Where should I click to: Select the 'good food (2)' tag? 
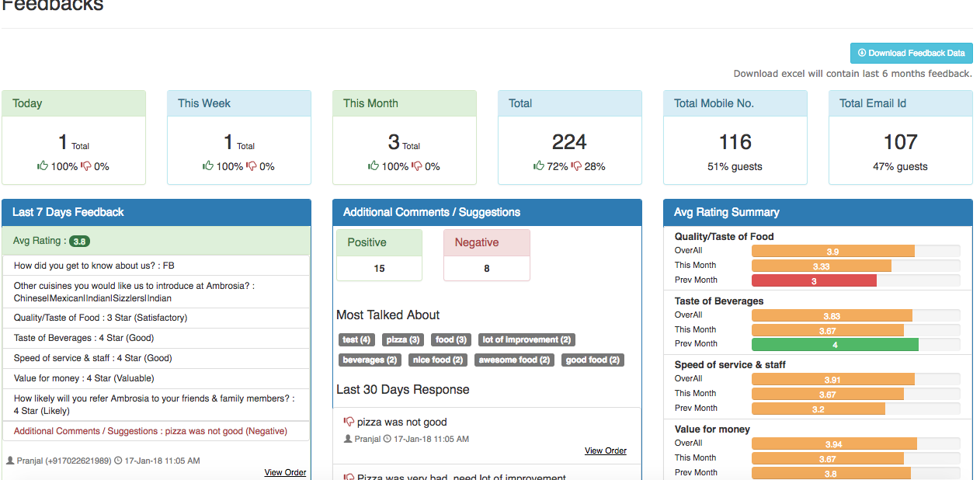click(593, 360)
